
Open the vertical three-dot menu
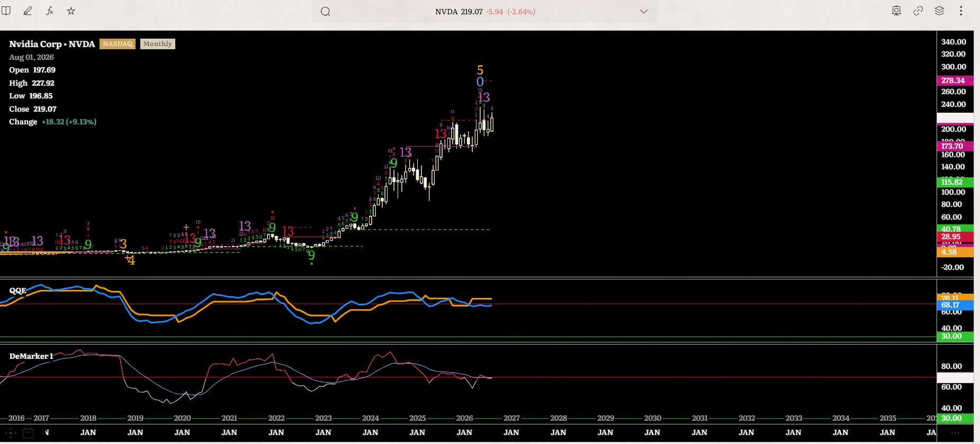[961, 11]
